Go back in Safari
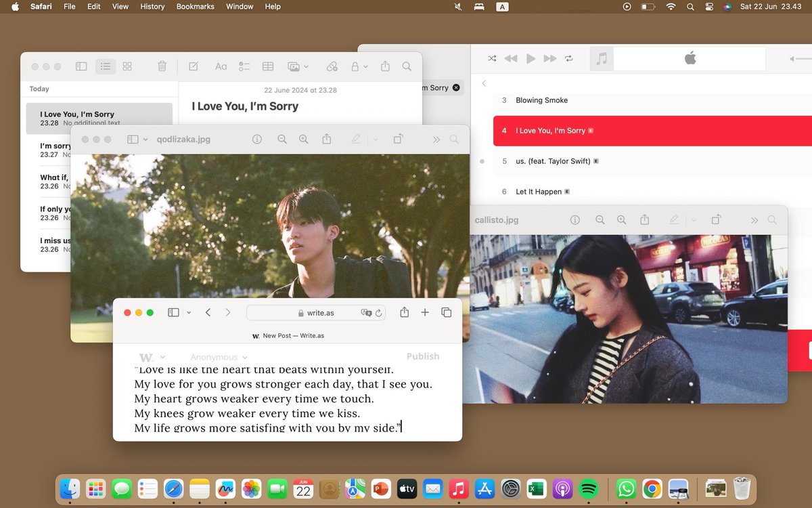Screen dimensions: 812x508 [x=208, y=312]
